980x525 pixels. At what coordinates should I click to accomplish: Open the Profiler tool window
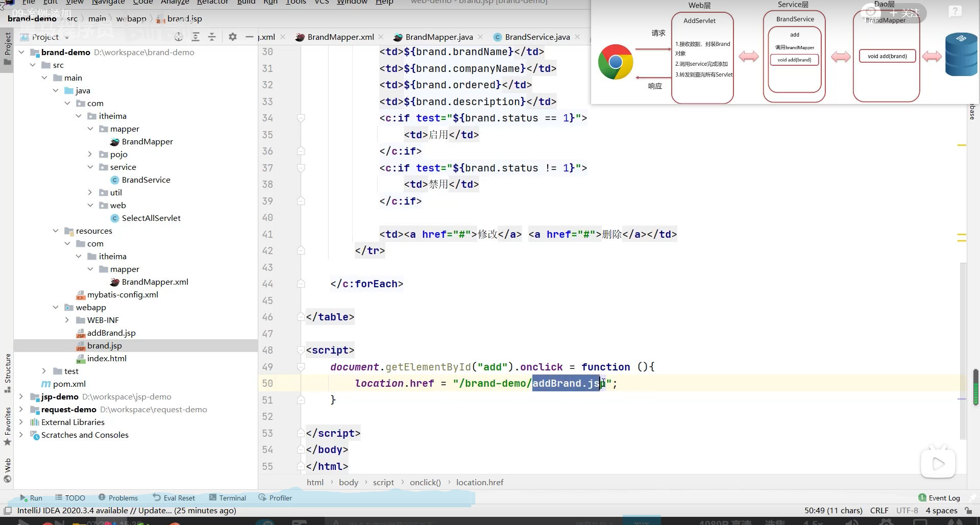click(275, 498)
